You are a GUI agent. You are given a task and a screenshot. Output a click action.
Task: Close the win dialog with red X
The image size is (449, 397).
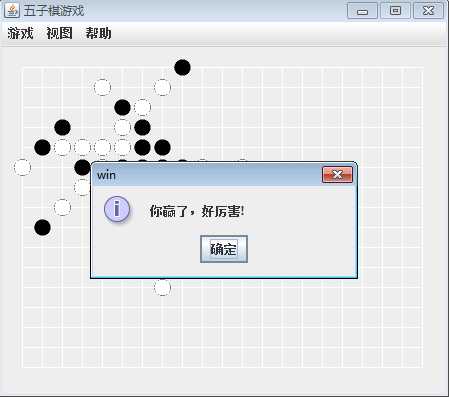337,175
